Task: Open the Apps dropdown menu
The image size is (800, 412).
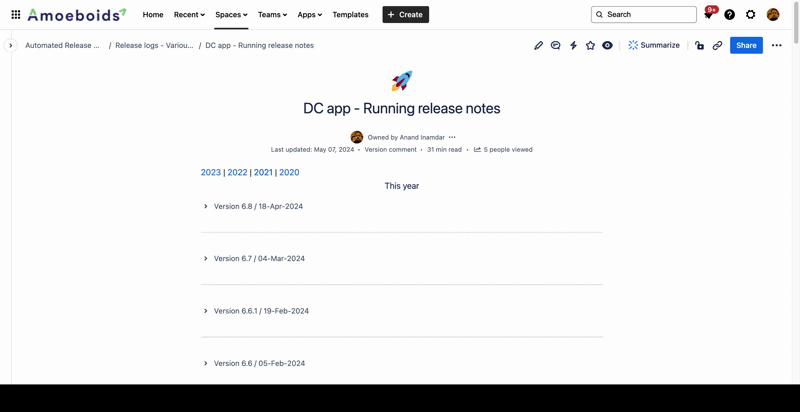Action: click(x=310, y=15)
